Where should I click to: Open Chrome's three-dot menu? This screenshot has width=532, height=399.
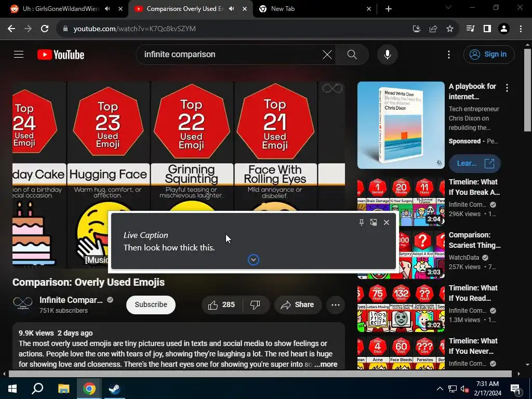(521, 29)
